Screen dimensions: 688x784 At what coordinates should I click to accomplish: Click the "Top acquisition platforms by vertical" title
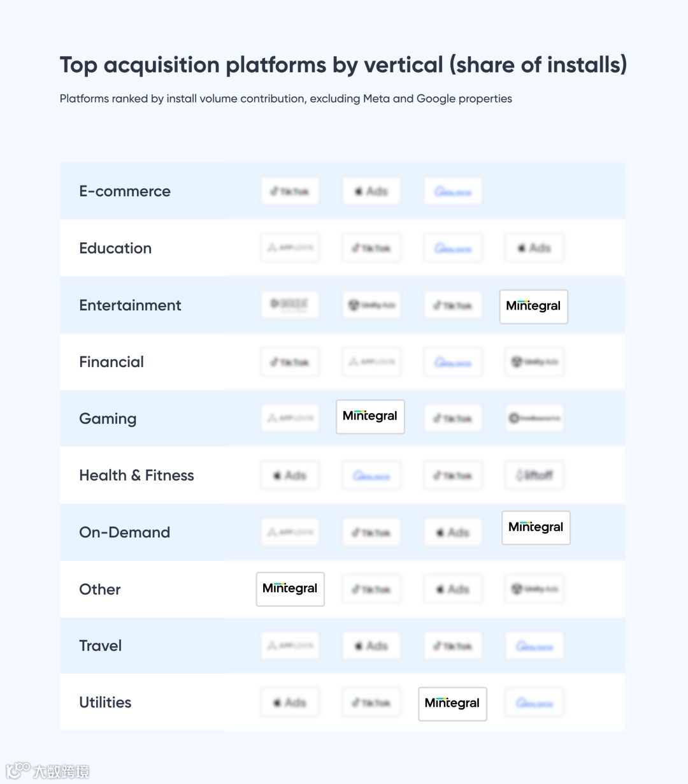pyautogui.click(x=343, y=65)
